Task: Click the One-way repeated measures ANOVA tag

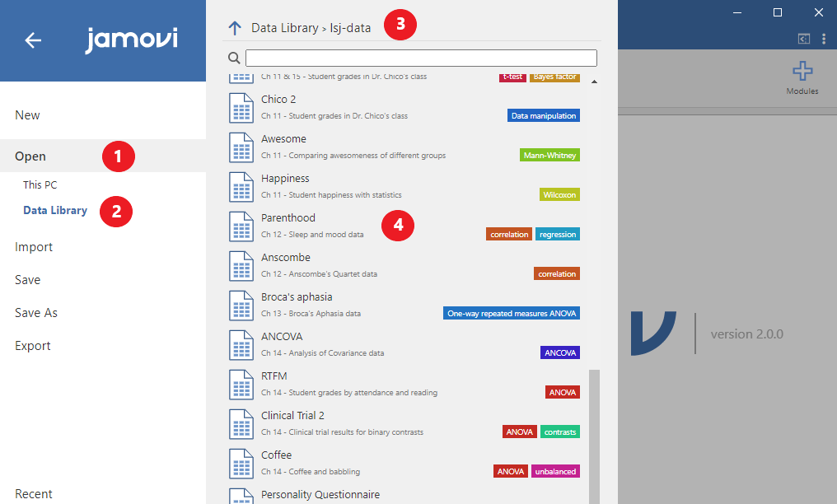Action: click(512, 313)
